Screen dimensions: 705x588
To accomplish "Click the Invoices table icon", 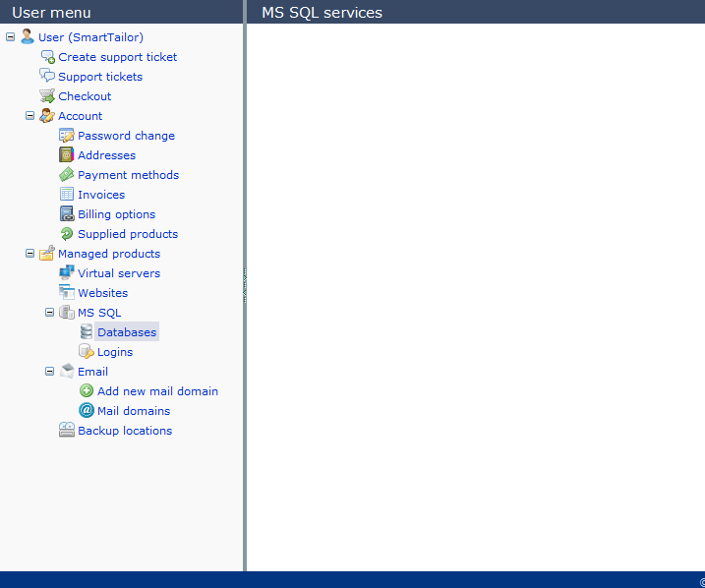I will coord(67,195).
